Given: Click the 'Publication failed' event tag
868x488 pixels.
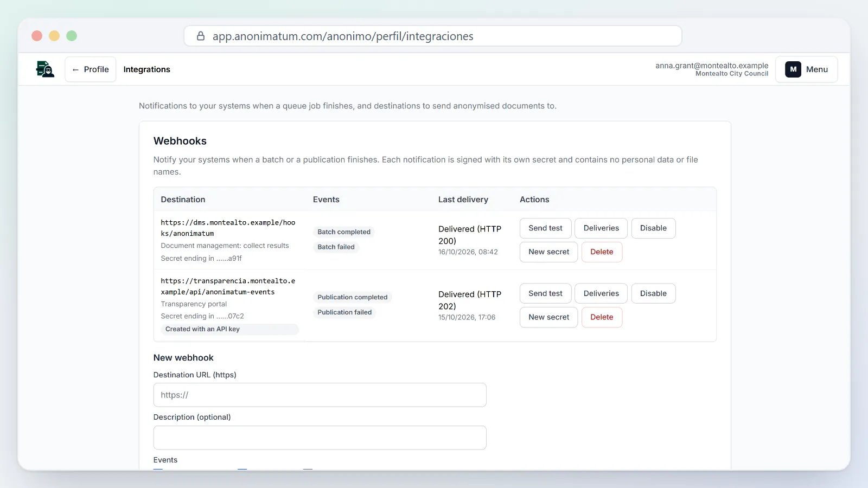Looking at the screenshot, I should click(x=344, y=312).
